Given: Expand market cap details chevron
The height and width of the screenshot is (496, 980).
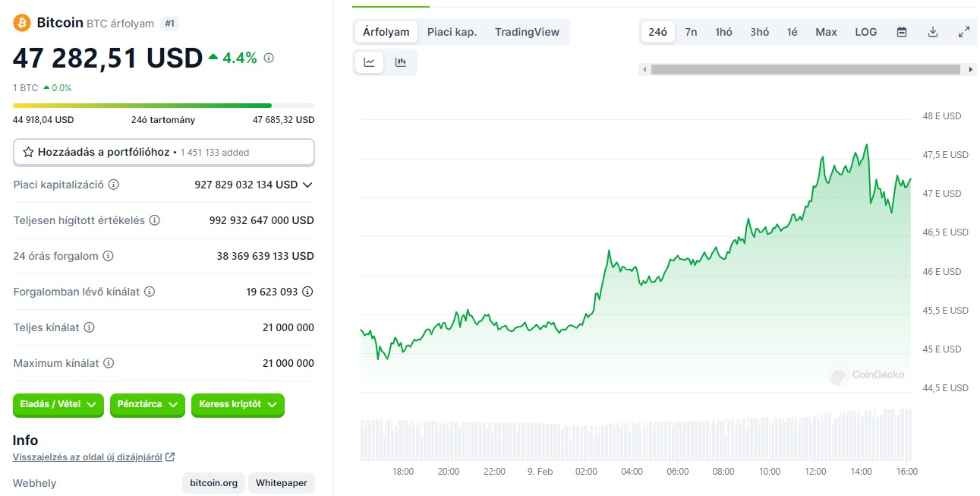Looking at the screenshot, I should click(307, 185).
